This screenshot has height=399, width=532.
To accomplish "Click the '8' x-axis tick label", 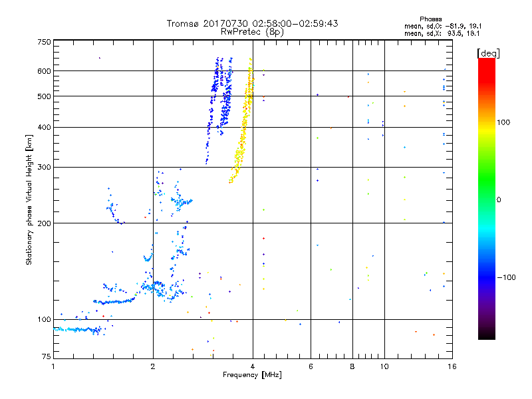I will click(352, 366).
